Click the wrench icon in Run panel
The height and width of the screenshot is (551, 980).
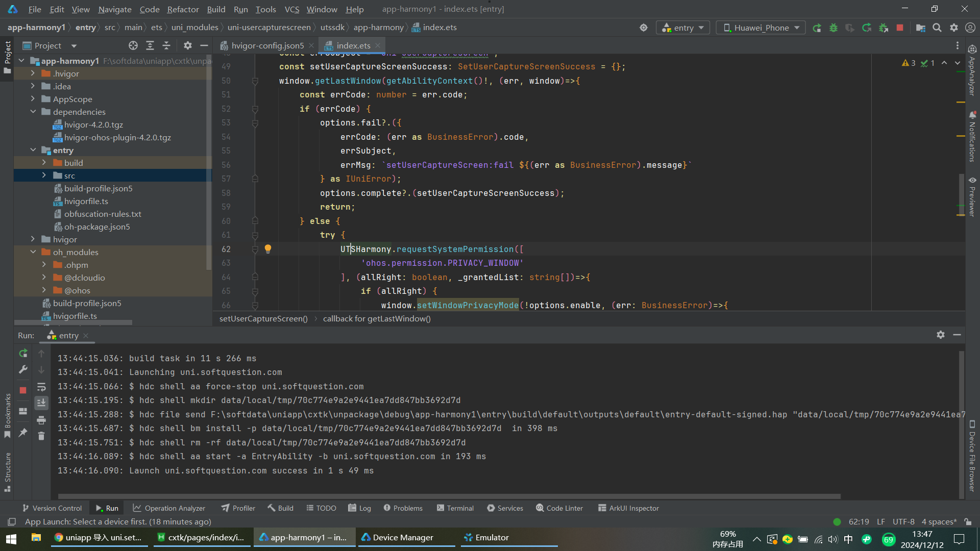23,369
